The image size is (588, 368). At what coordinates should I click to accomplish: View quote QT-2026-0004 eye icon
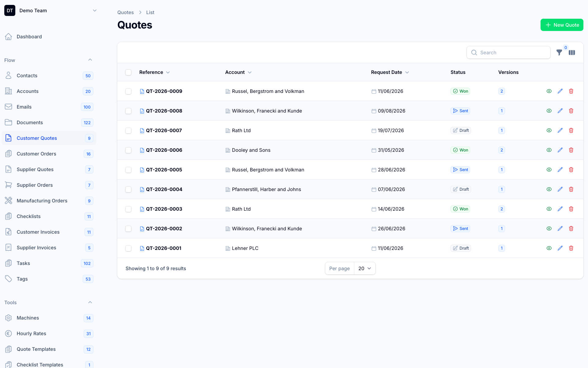pos(549,189)
